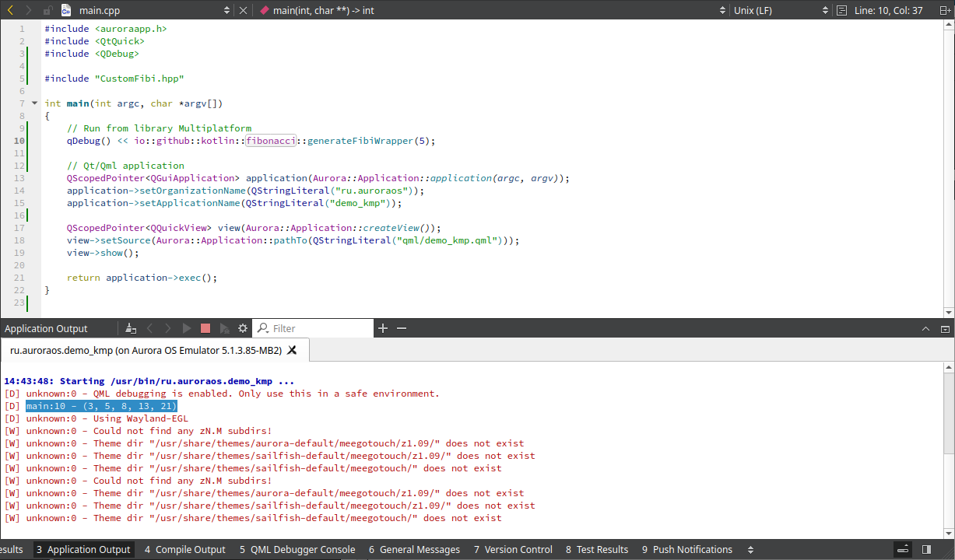The image size is (955, 560).
Task: Switch to the Compile Output tab
Action: point(184,549)
